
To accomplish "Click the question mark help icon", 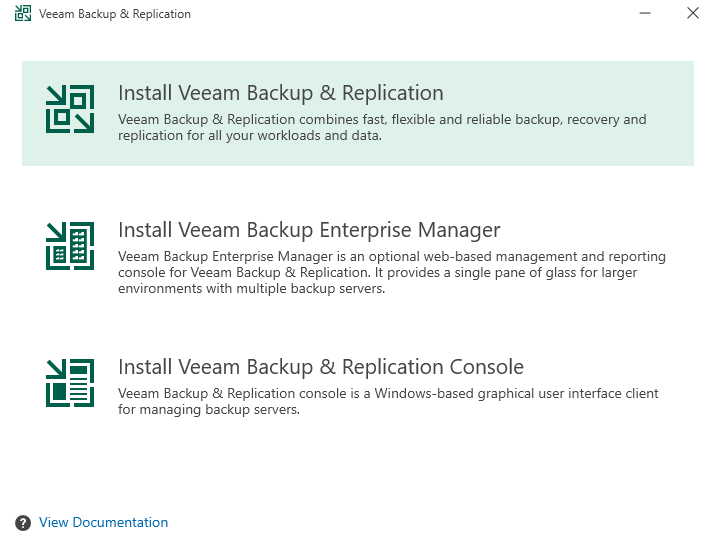I will tap(23, 523).
